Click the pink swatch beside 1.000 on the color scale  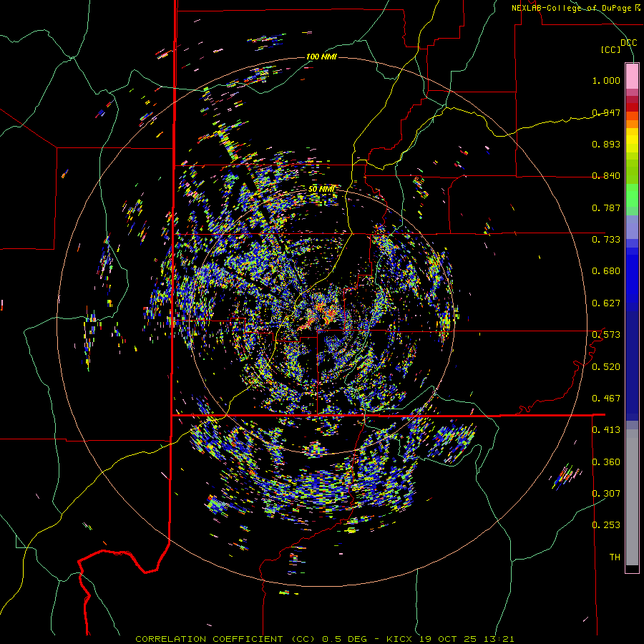click(632, 77)
